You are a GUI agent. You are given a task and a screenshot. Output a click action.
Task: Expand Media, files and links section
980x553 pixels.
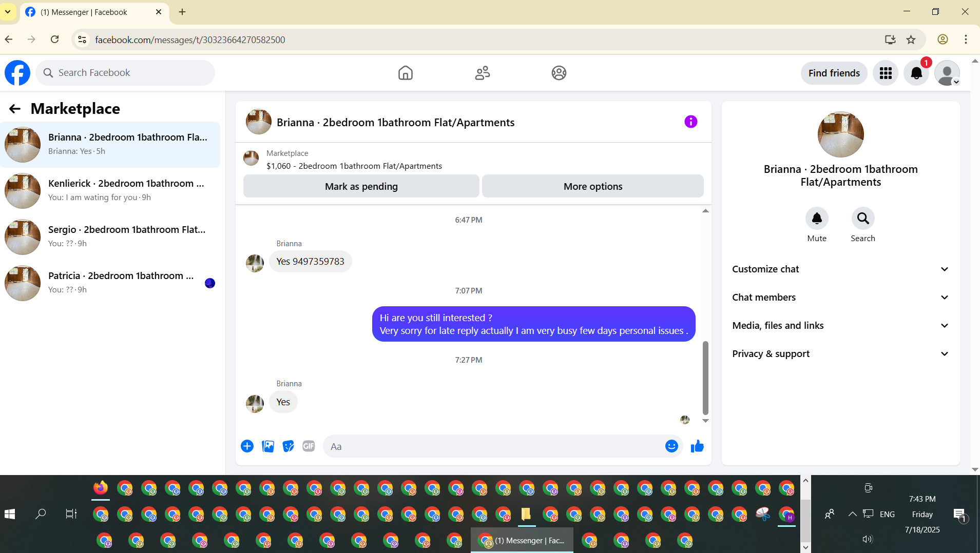point(840,326)
